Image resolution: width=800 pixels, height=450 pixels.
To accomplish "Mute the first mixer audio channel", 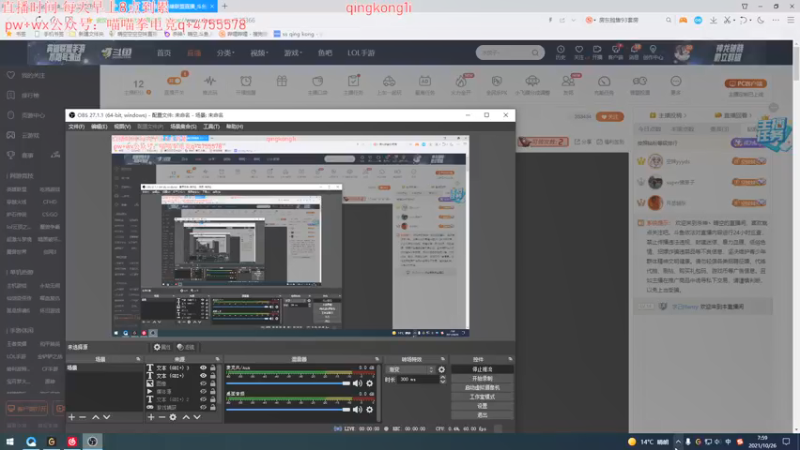I will [x=358, y=383].
